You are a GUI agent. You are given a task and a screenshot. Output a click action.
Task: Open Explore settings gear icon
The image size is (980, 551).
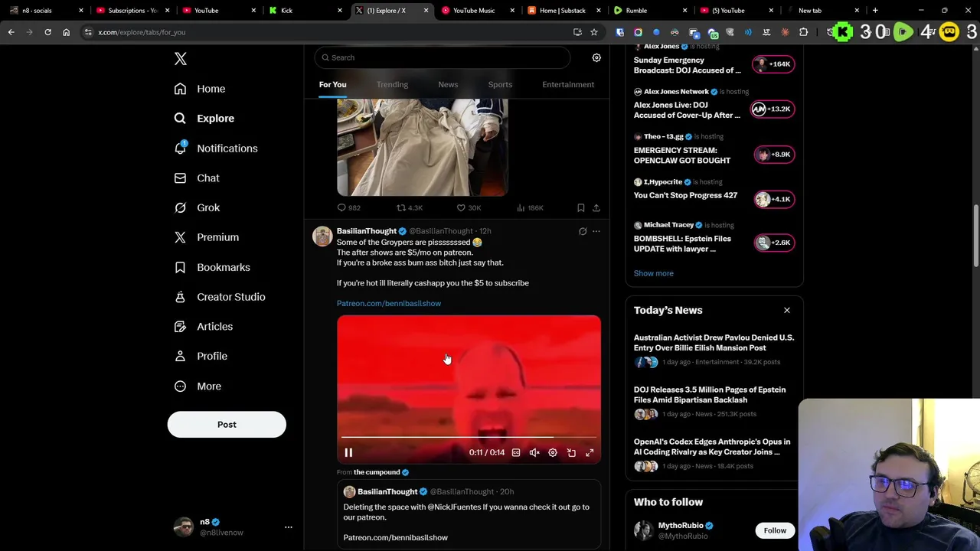click(x=596, y=57)
